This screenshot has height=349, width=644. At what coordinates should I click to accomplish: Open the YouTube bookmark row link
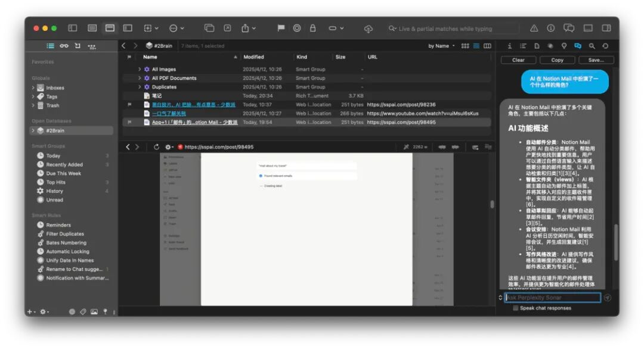click(169, 114)
